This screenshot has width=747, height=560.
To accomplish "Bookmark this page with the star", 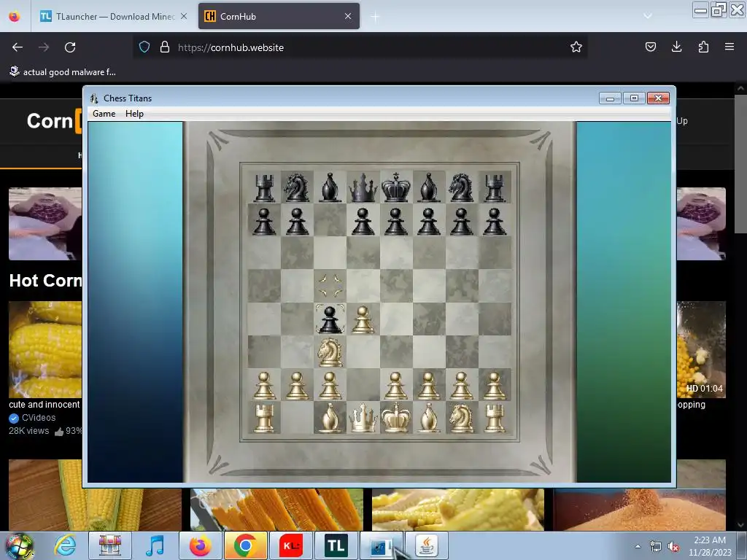I will [x=576, y=47].
